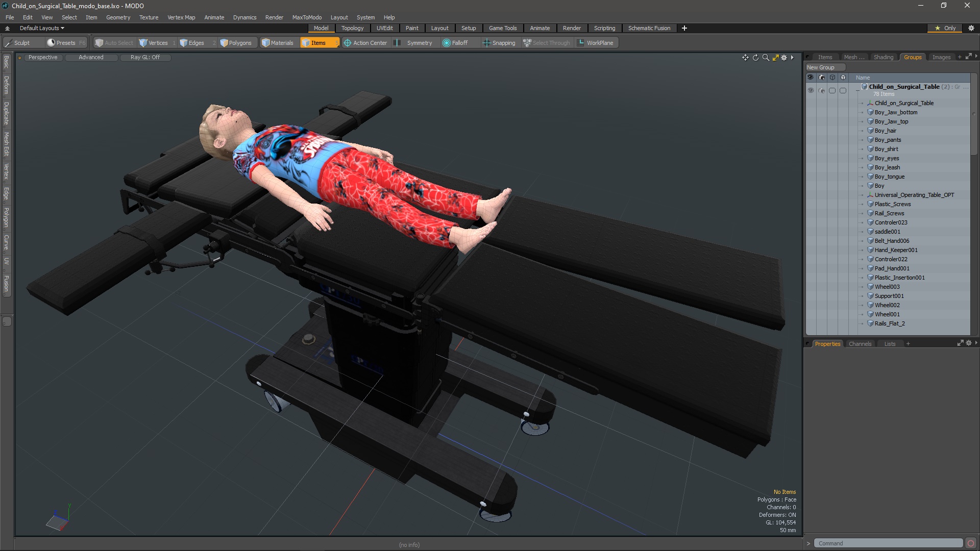Image resolution: width=980 pixels, height=551 pixels.
Task: Open WorkPlane options
Action: pyautogui.click(x=595, y=43)
